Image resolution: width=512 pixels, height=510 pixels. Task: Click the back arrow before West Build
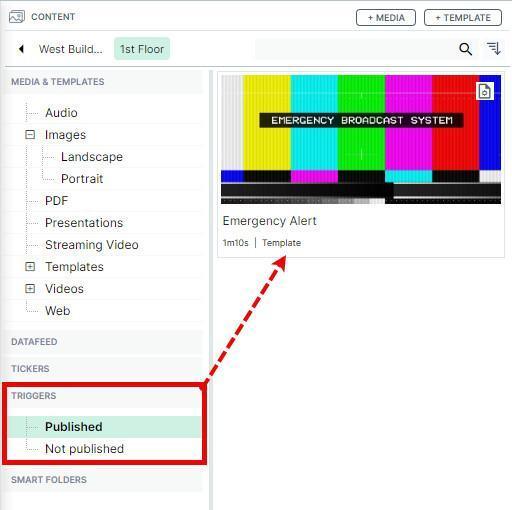click(21, 49)
